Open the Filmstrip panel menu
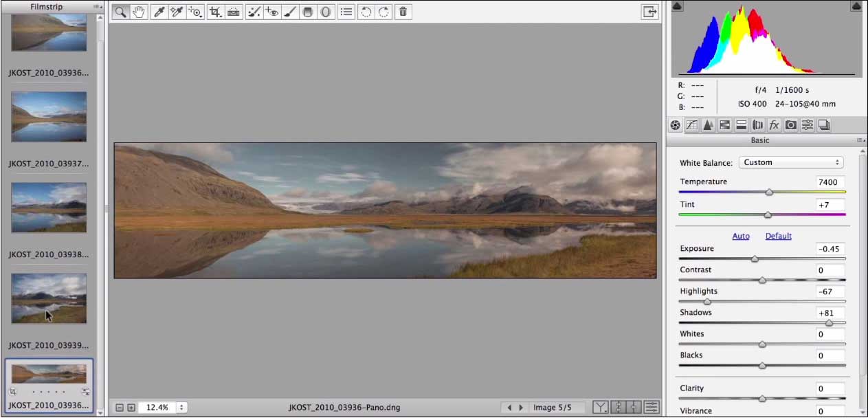 pyautogui.click(x=97, y=6)
